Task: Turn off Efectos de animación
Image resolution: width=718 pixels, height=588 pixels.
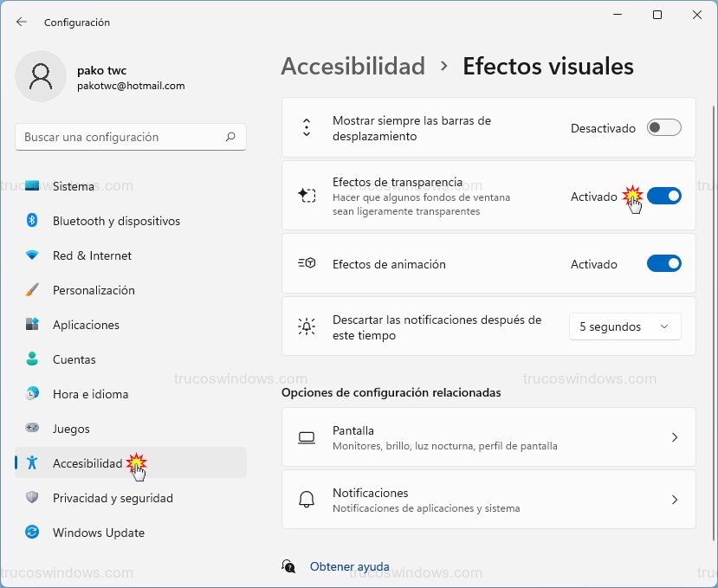Action: point(663,264)
